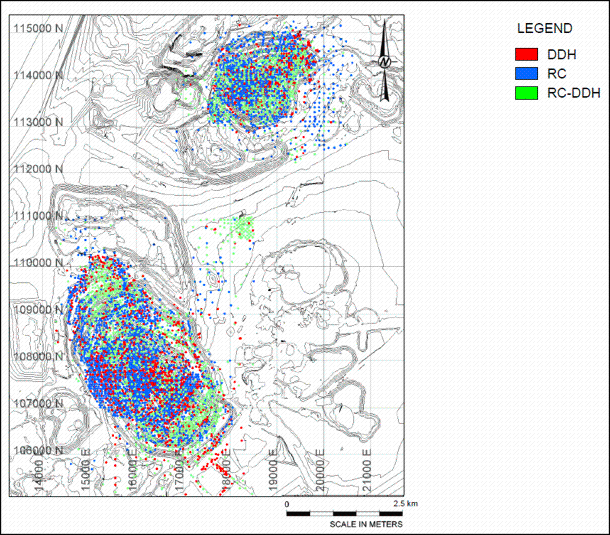The width and height of the screenshot is (610, 535).
Task: Click the 17000 E axis label
Action: (179, 470)
